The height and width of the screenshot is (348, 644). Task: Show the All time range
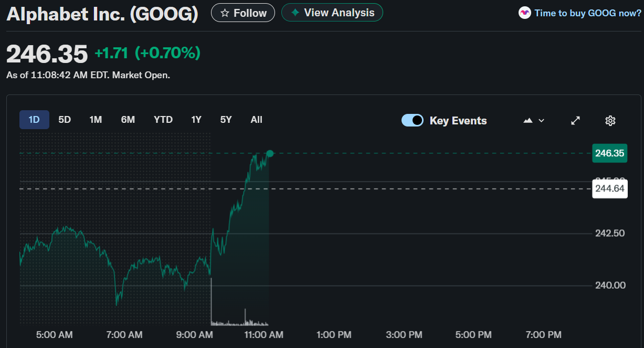257,120
